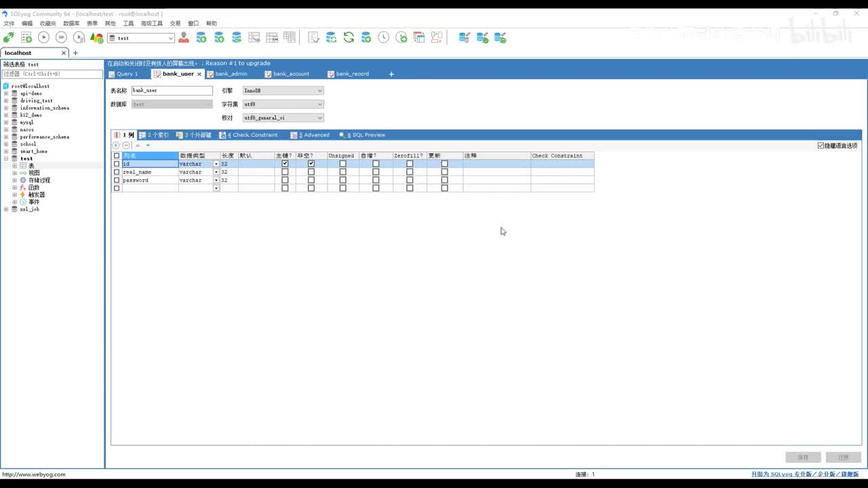Enable Unsigned for id column

pos(342,164)
